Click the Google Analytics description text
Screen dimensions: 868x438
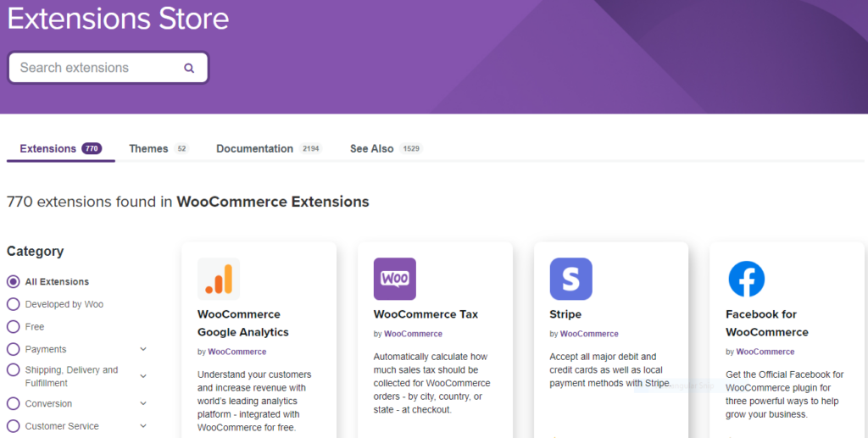(x=254, y=401)
